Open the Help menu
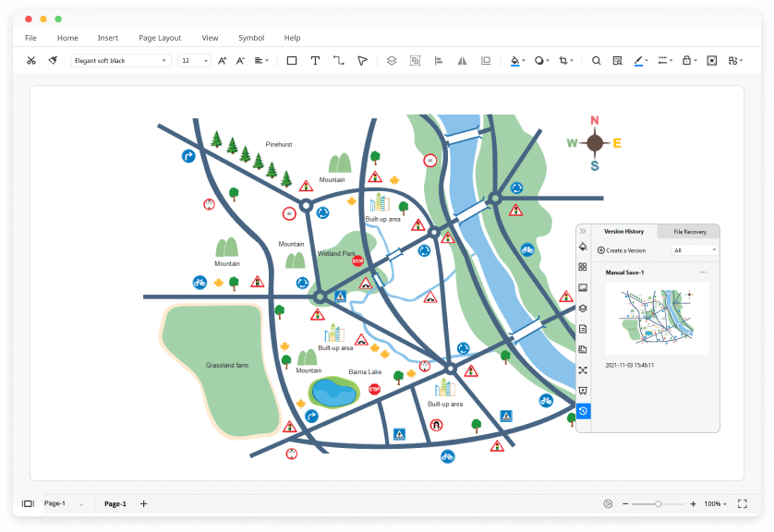Viewport: 774px width, 532px height. (292, 38)
